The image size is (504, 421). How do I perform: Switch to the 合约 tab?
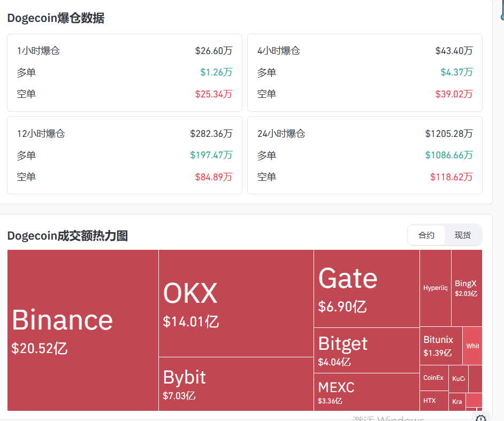426,235
